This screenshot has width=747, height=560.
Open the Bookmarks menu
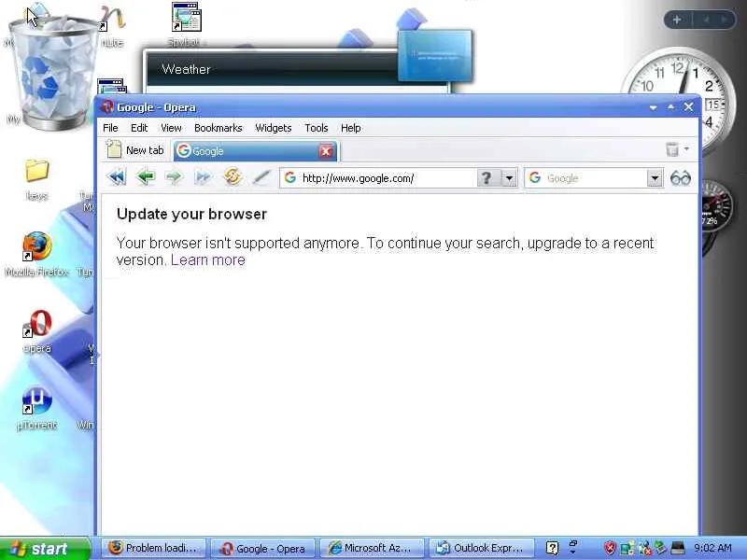[x=218, y=128]
